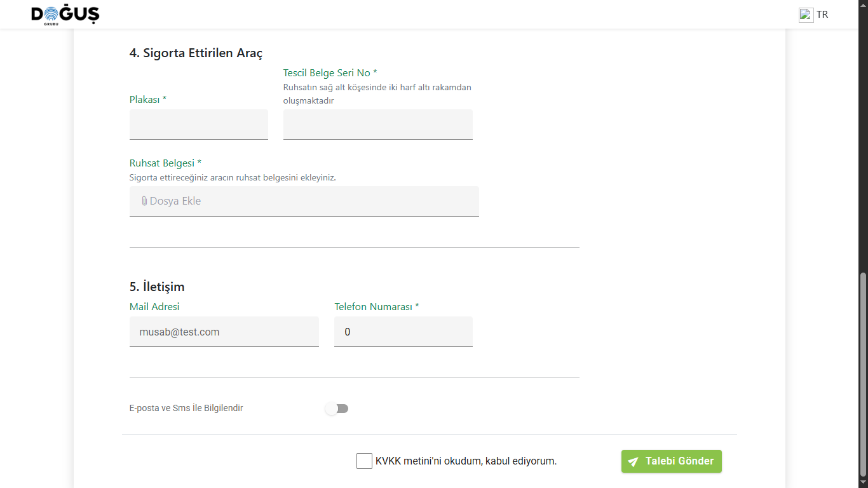The width and height of the screenshot is (868, 488).
Task: Click the Telefon Numarası label
Action: (x=376, y=307)
